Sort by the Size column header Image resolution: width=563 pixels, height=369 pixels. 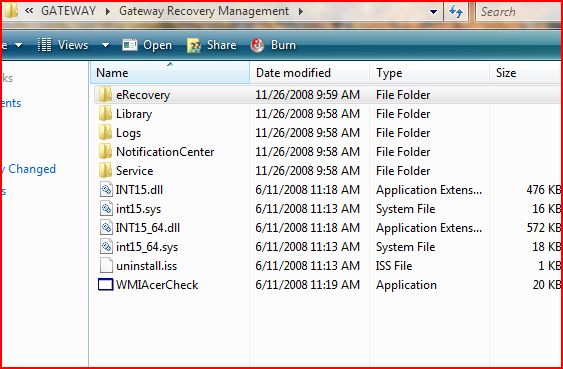pos(526,73)
